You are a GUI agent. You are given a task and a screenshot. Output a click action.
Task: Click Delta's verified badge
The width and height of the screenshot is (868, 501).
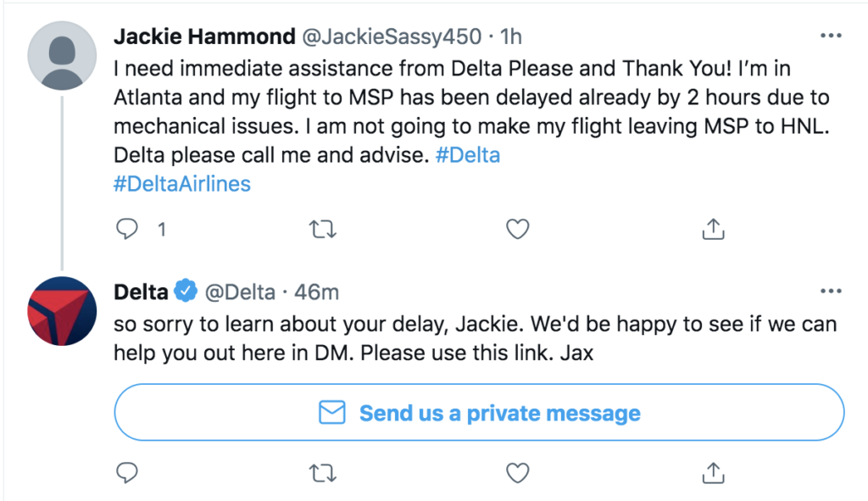(x=185, y=291)
